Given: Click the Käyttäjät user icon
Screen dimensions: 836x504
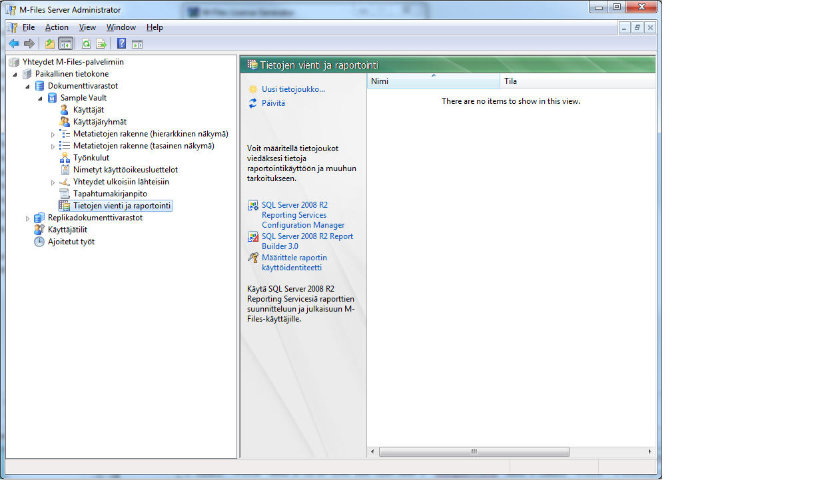Looking at the screenshot, I should [x=65, y=110].
